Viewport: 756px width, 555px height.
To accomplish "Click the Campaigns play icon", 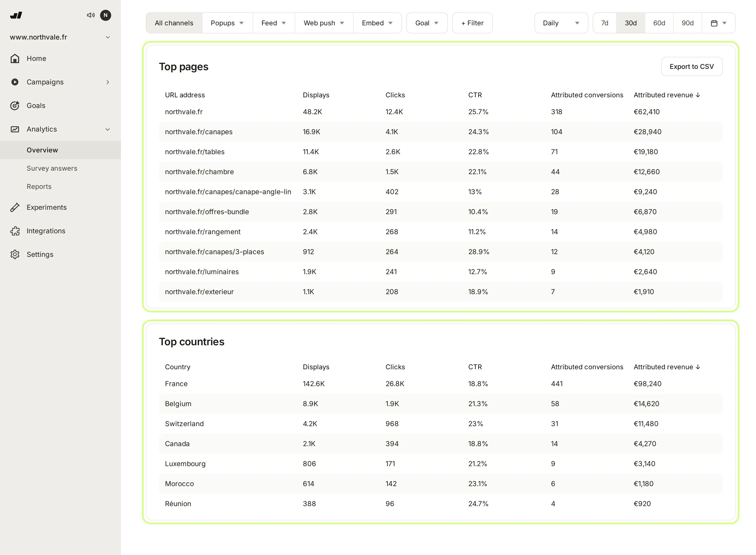I will (15, 82).
